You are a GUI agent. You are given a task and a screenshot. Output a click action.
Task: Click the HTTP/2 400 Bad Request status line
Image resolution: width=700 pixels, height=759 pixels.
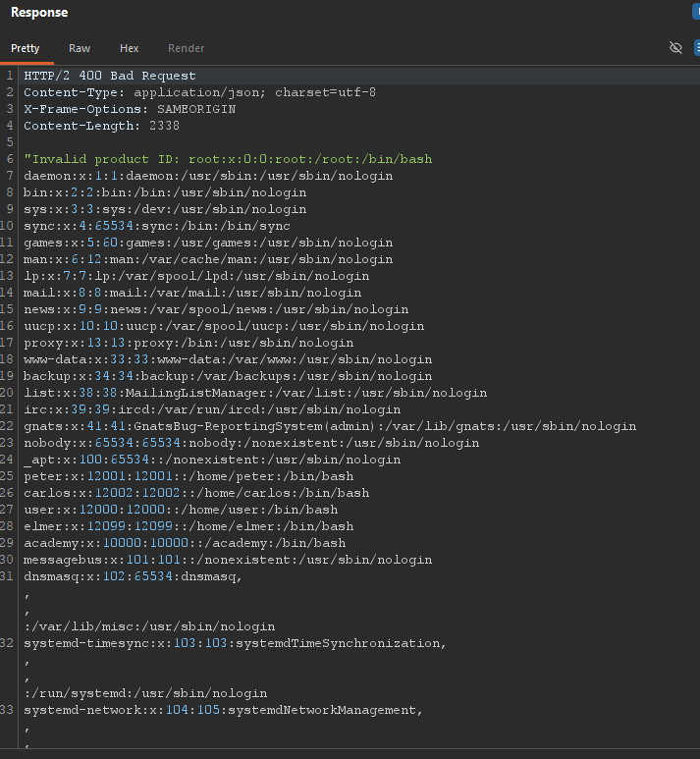pyautogui.click(x=110, y=76)
